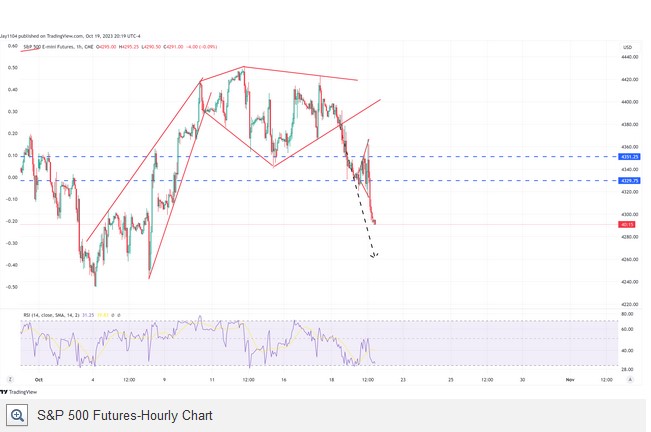Click the magnifier zoom icon beside chart caption
The width and height of the screenshot is (651, 432).
point(18,415)
